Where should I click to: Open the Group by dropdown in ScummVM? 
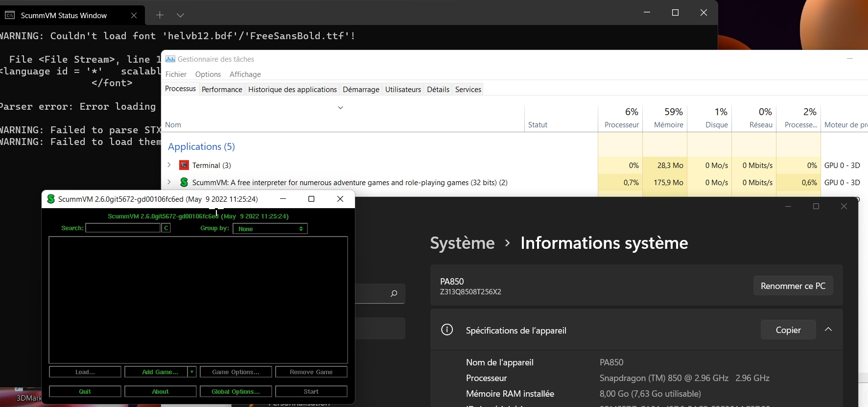pos(270,229)
